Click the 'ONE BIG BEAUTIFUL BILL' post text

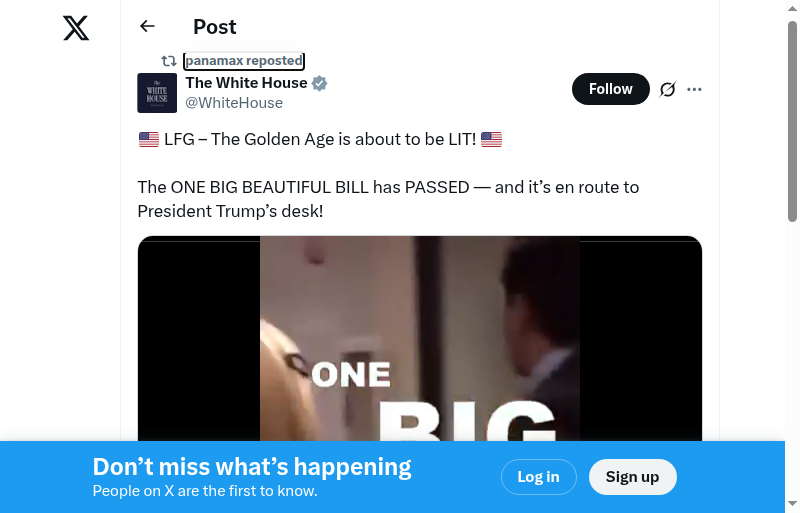coord(269,187)
